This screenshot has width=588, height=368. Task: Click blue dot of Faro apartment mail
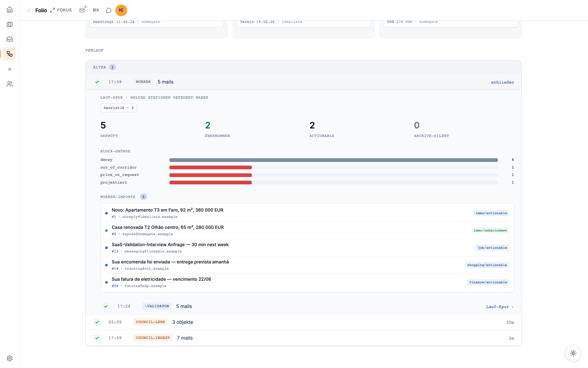(x=106, y=213)
